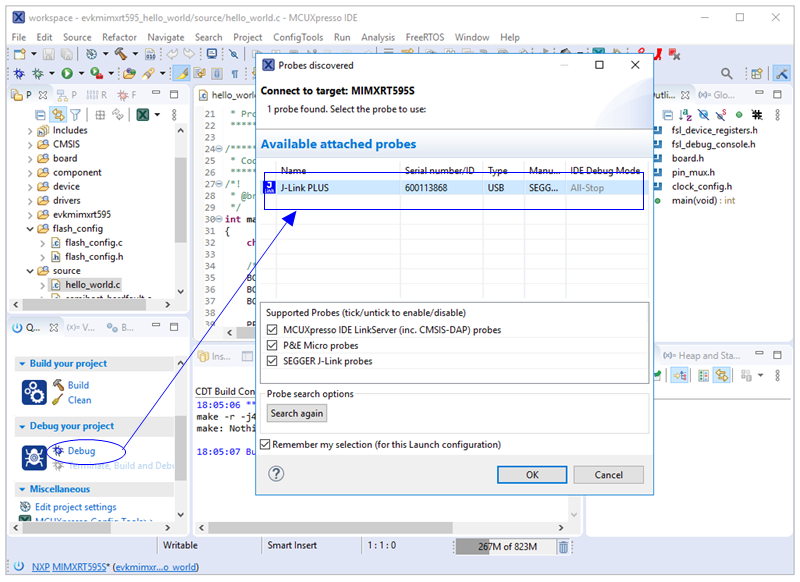Click clock_config.h in Outline
Image resolution: width=800 pixels, height=582 pixels.
702,187
